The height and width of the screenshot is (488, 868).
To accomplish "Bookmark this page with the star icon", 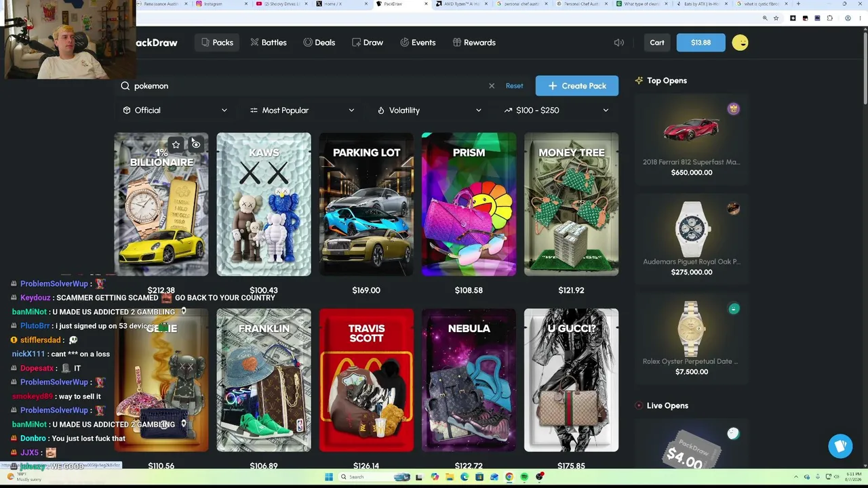I will pos(776,18).
